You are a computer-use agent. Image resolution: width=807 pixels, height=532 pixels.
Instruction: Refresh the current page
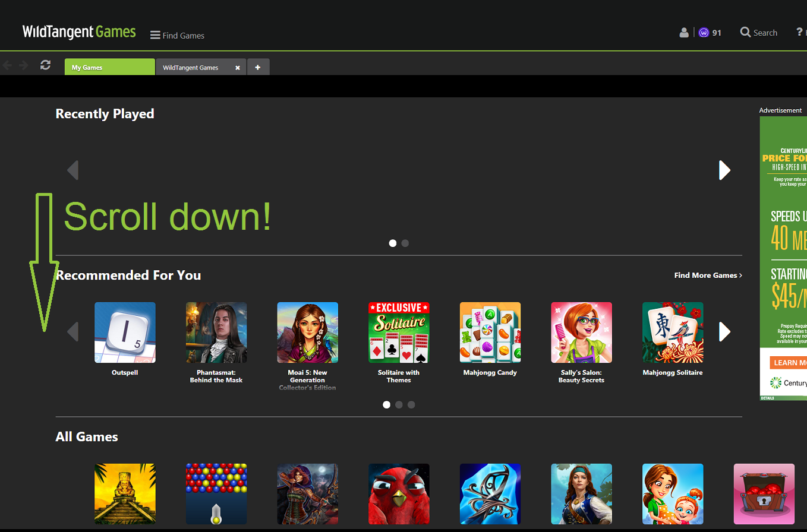pyautogui.click(x=45, y=65)
